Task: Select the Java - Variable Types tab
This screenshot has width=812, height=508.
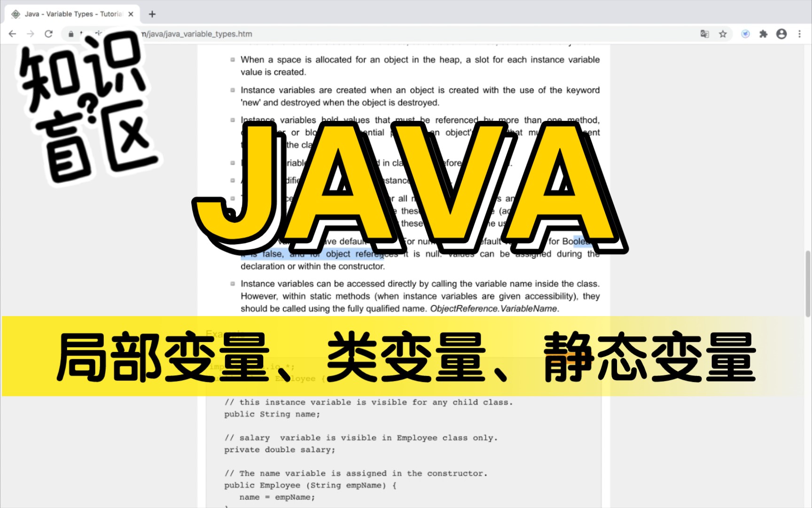Action: click(72, 14)
